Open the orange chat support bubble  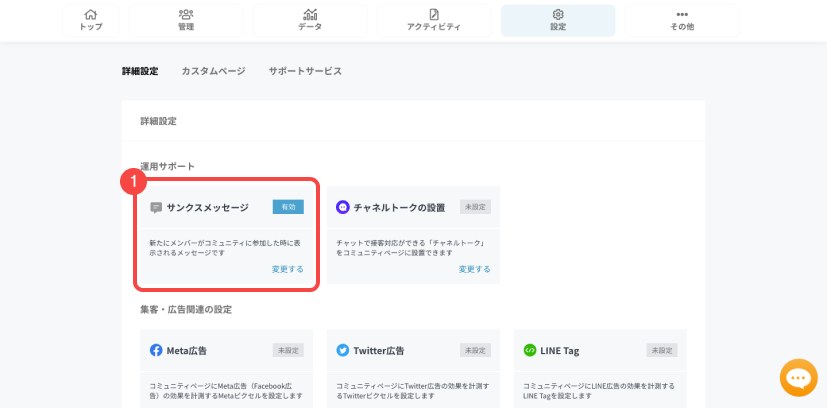799,379
